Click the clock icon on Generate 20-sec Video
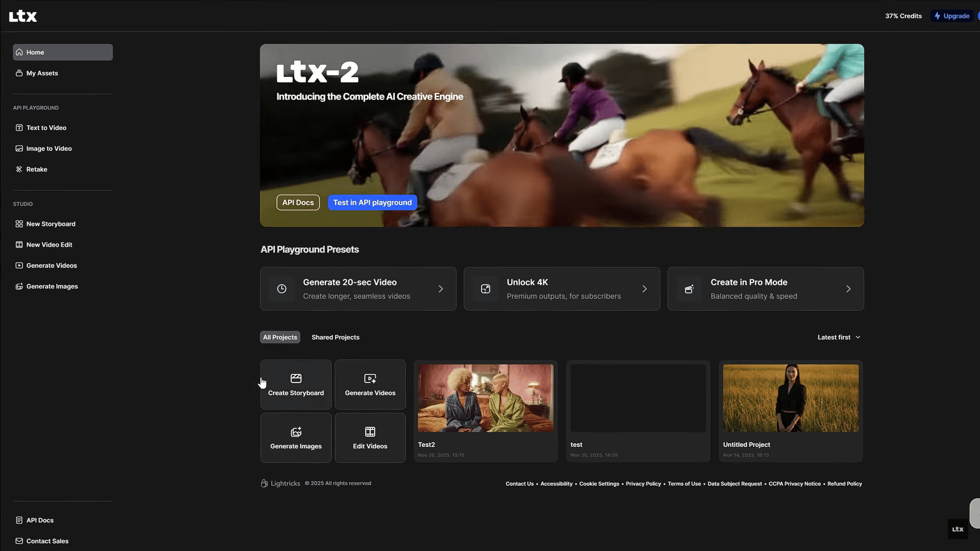The image size is (980, 551). 282,289
